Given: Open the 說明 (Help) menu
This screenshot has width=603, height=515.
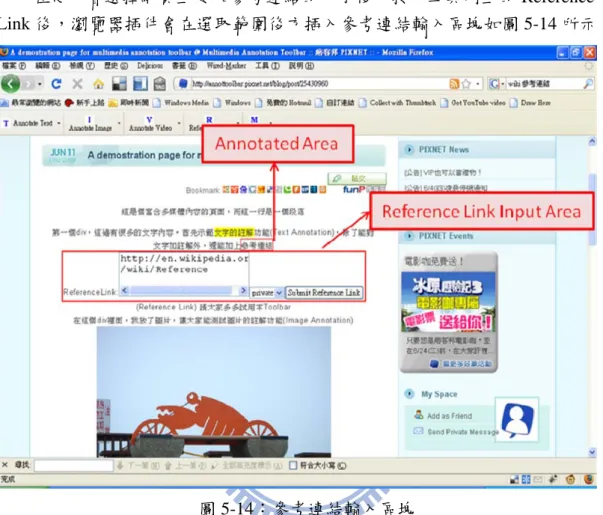Looking at the screenshot, I should pos(302,66).
